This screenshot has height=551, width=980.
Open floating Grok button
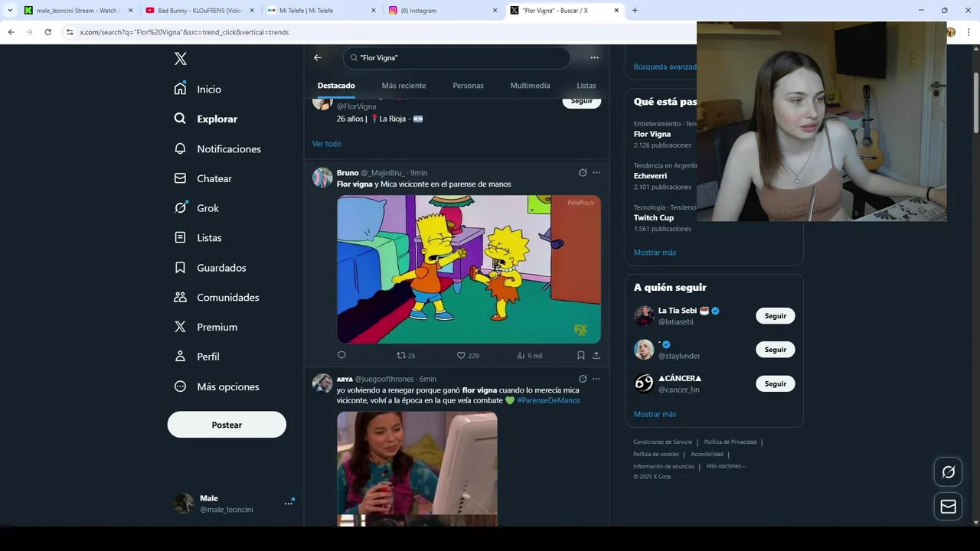(948, 472)
